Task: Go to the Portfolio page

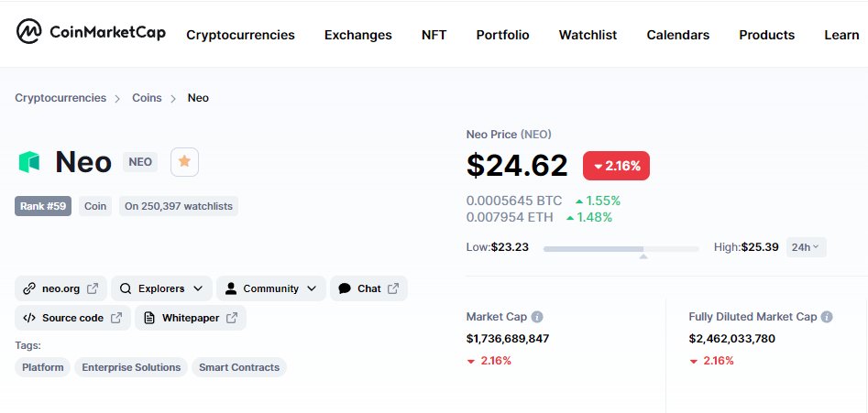Action: [502, 35]
